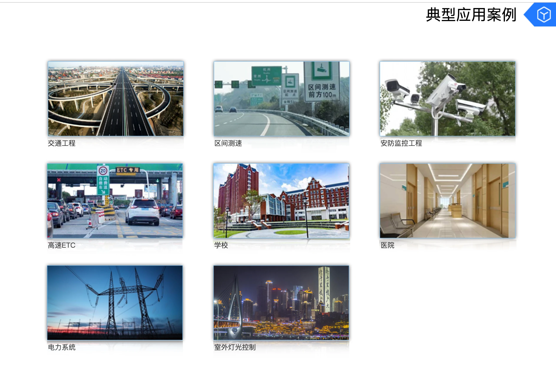This screenshot has height=392, width=556.
Task: Click the 典型应用案例 title text
Action: pos(471,15)
